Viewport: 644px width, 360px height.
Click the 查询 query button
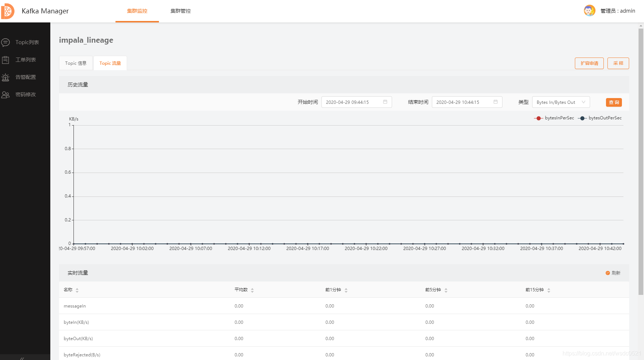tap(614, 102)
